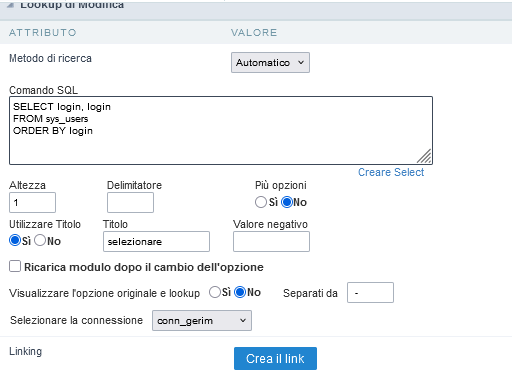Focus the Delimitatore input field
This screenshot has width=512, height=372.
[130, 202]
